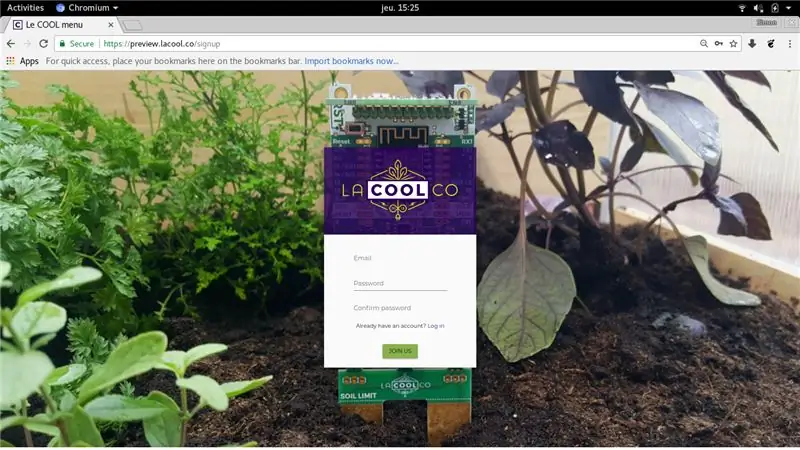
Task: Focus the address bar with preview.lacool.co/signup
Action: 398,44
